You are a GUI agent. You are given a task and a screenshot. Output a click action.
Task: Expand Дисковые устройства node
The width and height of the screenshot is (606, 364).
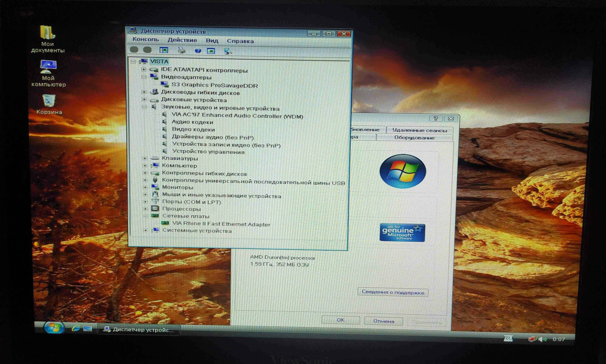tap(144, 100)
